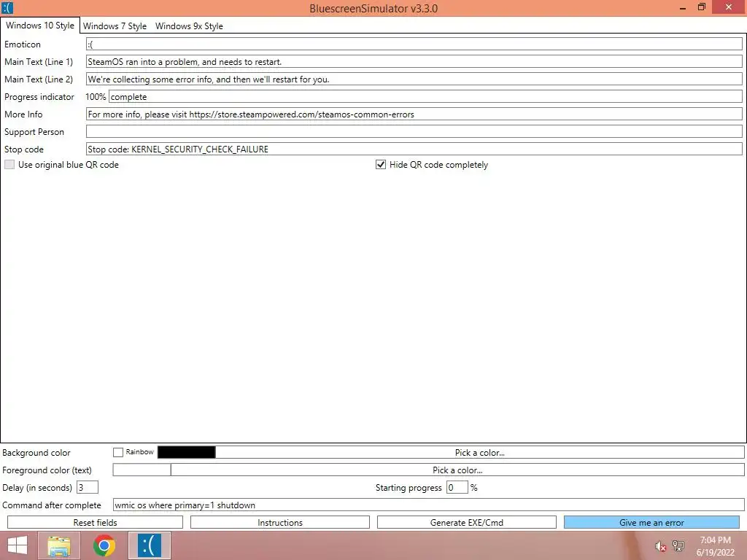The width and height of the screenshot is (747, 560).
Task: Switch to the Windows 10 Style tab
Action: tap(40, 26)
